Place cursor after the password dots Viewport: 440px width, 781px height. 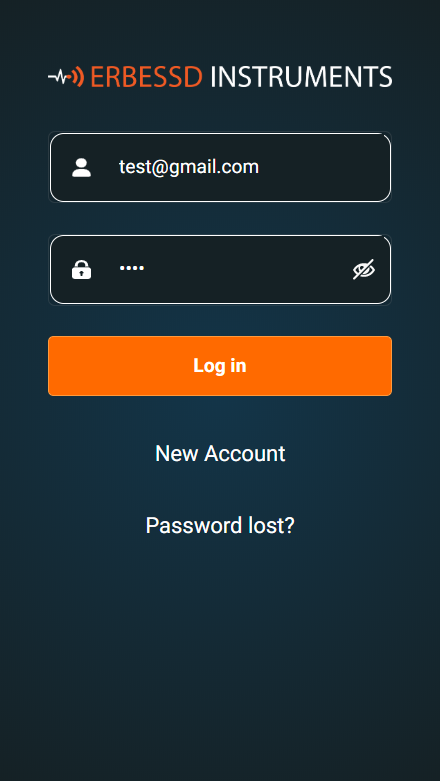(x=146, y=268)
